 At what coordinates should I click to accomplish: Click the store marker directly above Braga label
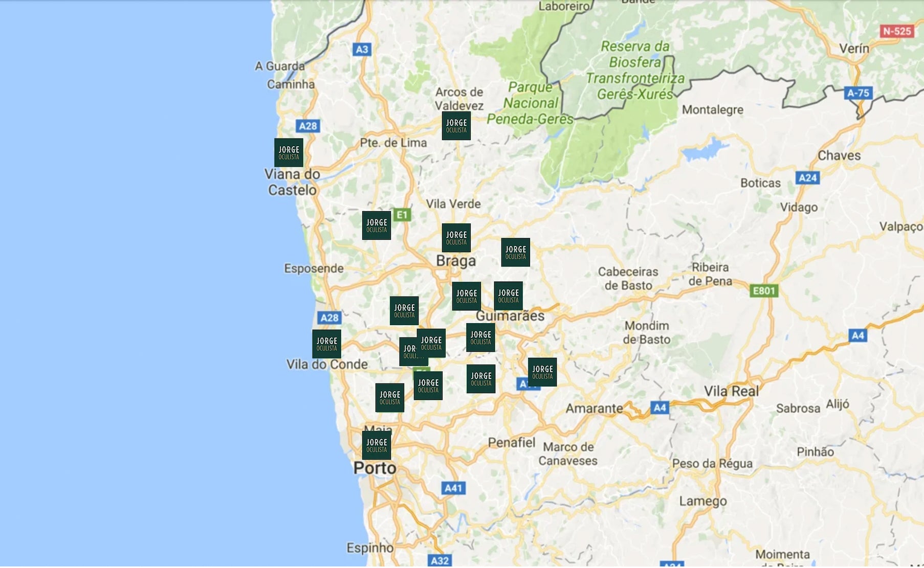coord(456,238)
